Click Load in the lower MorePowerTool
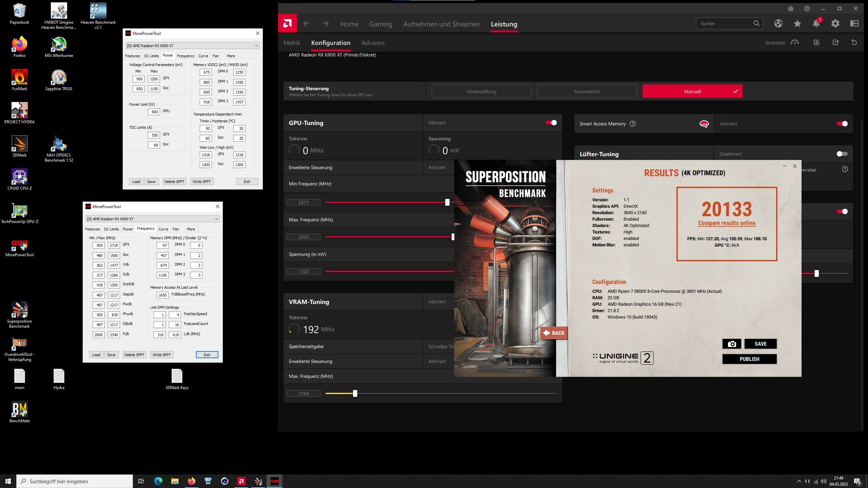This screenshot has height=488, width=868. pyautogui.click(x=96, y=355)
